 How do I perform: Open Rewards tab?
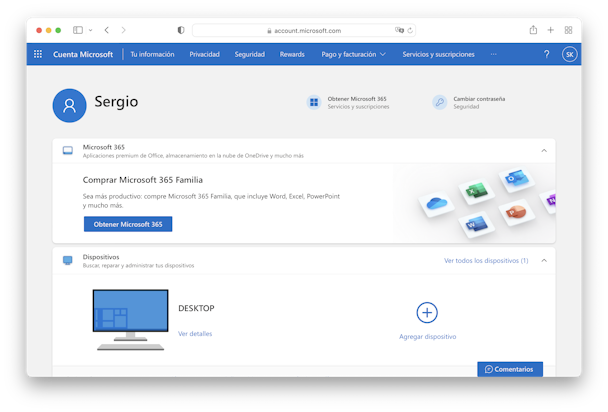click(292, 54)
